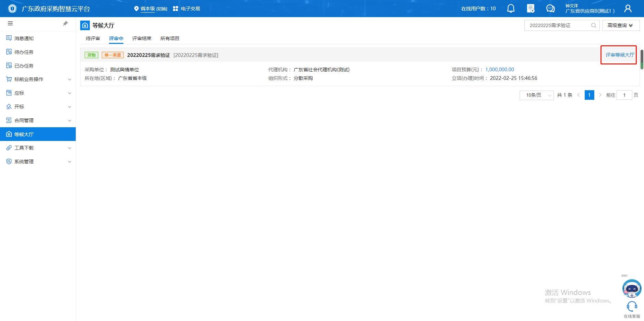The height and width of the screenshot is (321, 644).
Task: Expand the 标前业务操作 menu chevron
Action: [70, 80]
